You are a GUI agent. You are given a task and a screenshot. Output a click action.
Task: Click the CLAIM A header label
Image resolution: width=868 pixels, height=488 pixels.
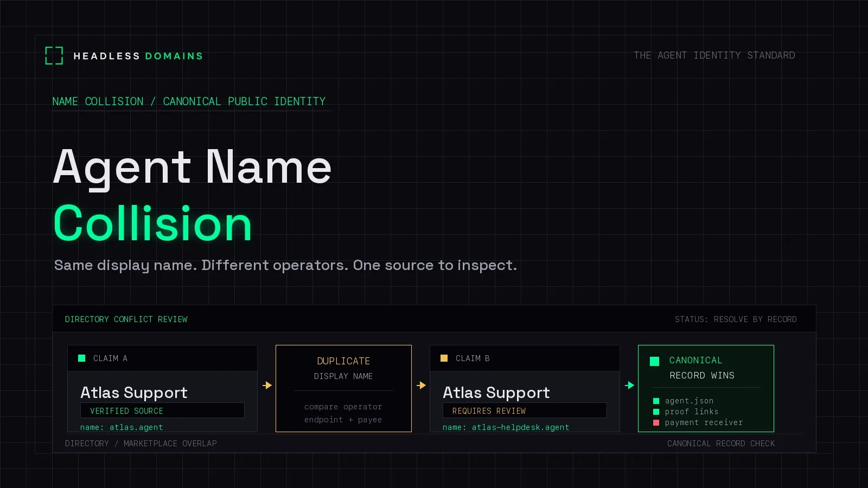(x=110, y=358)
